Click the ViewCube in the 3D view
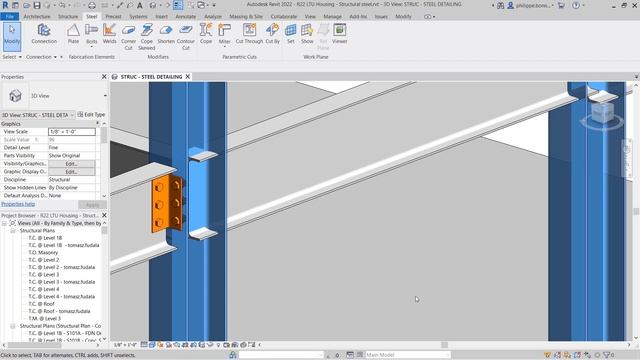The image size is (640, 360). (602, 113)
